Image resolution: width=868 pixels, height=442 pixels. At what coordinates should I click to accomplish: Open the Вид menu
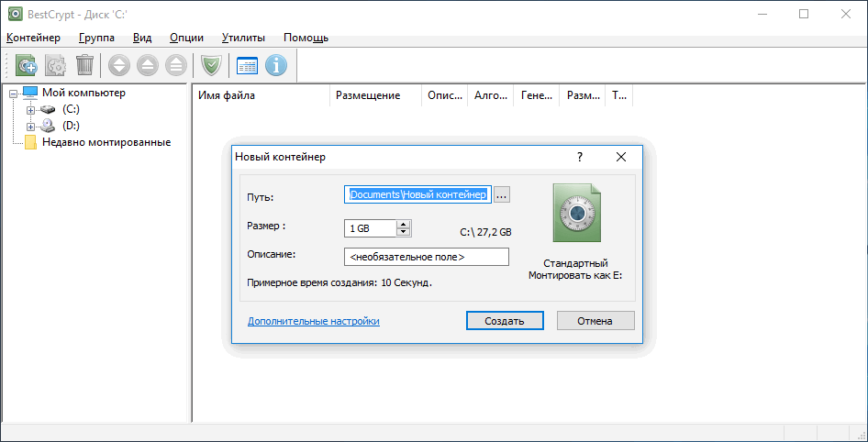(142, 38)
